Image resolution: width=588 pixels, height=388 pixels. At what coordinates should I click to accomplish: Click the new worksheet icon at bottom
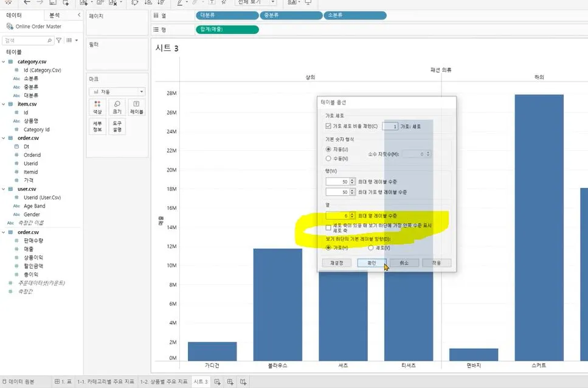pos(217,382)
